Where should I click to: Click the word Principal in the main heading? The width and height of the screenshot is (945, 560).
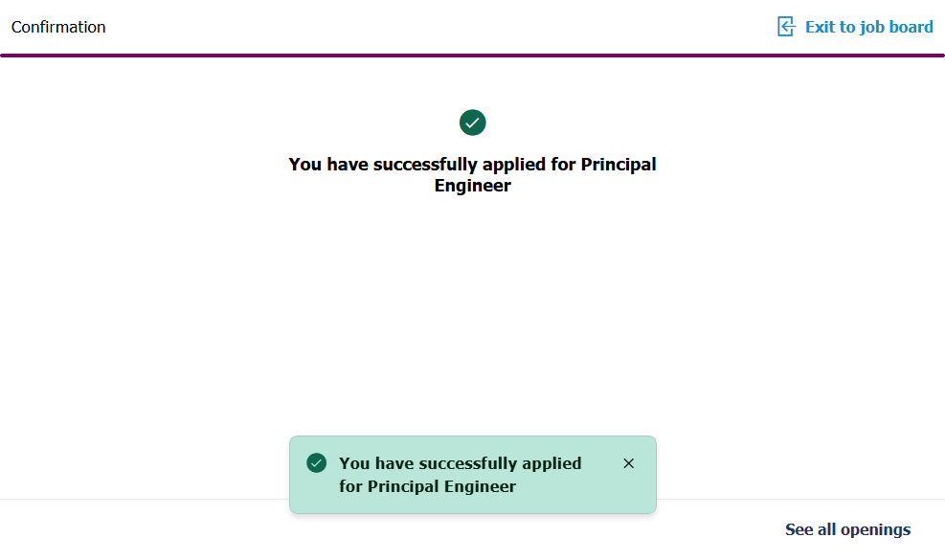[x=619, y=165]
